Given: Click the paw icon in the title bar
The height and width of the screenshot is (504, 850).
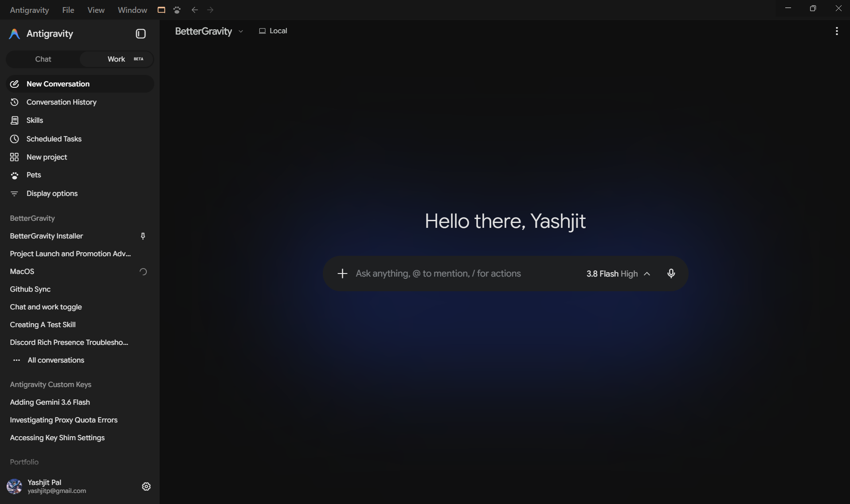Looking at the screenshot, I should tap(177, 10).
